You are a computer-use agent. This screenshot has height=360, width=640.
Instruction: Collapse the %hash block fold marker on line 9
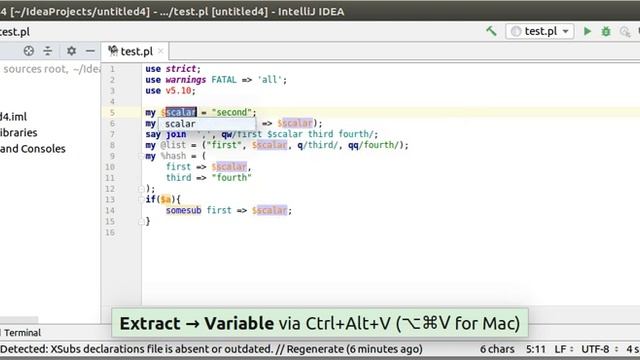[140, 156]
